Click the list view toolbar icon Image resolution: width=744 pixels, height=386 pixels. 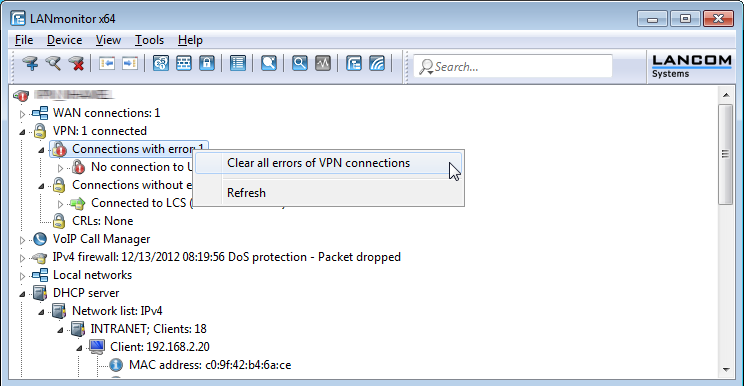[x=238, y=63]
